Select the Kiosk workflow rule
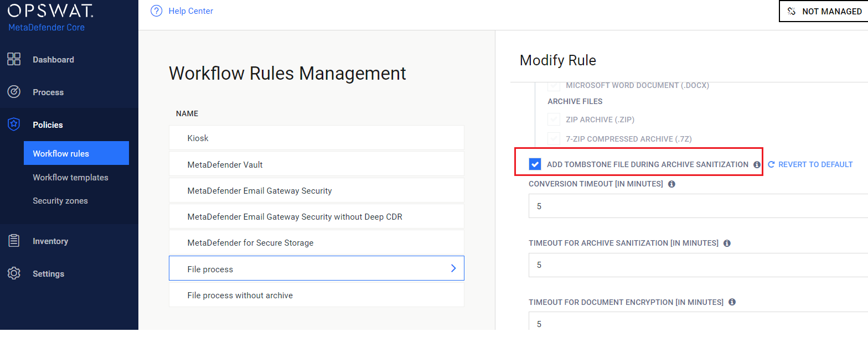The image size is (868, 337). 317,138
